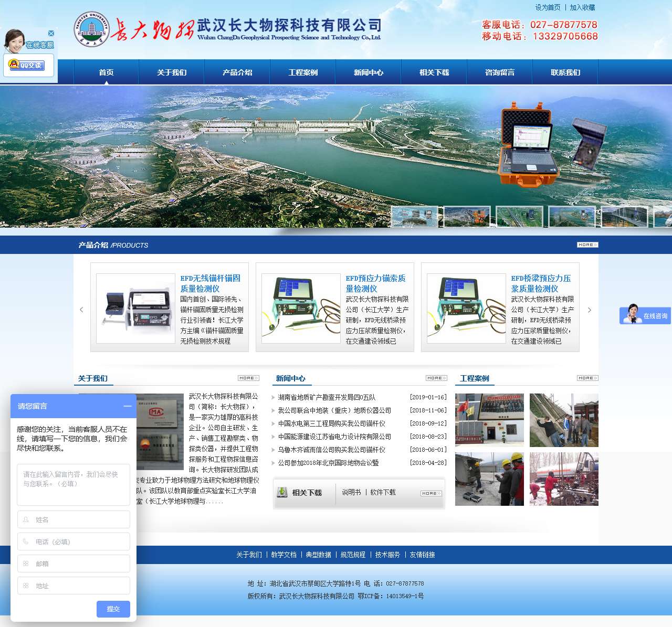
Task: Open news 中国能源建设江苏省电力设计院有限公司
Action: (x=334, y=437)
